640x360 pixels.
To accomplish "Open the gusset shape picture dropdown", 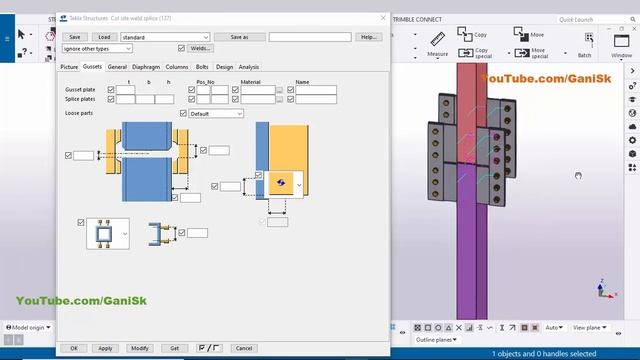I will (x=299, y=185).
